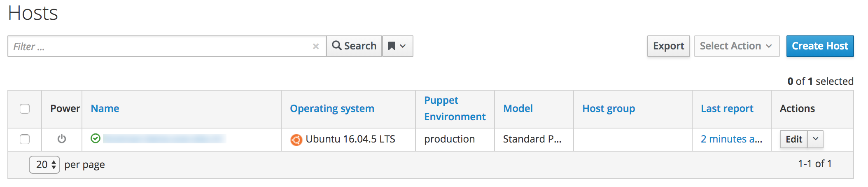
Task: Sort by Model column header
Action: [518, 109]
